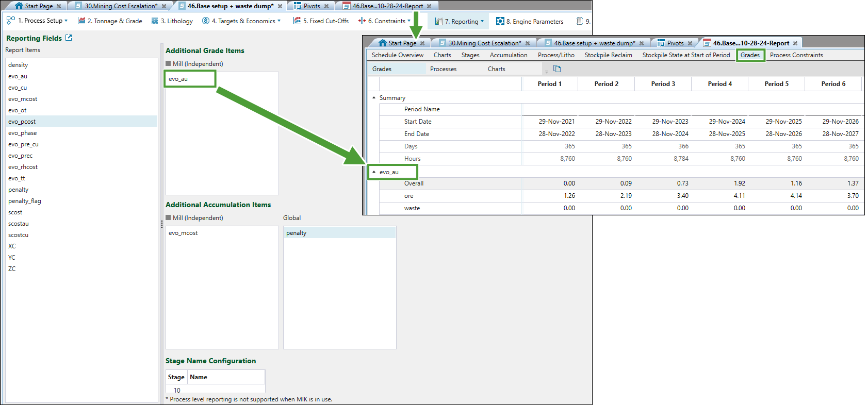
Task: Close the 46.Base Report tab in the report window
Action: (795, 43)
